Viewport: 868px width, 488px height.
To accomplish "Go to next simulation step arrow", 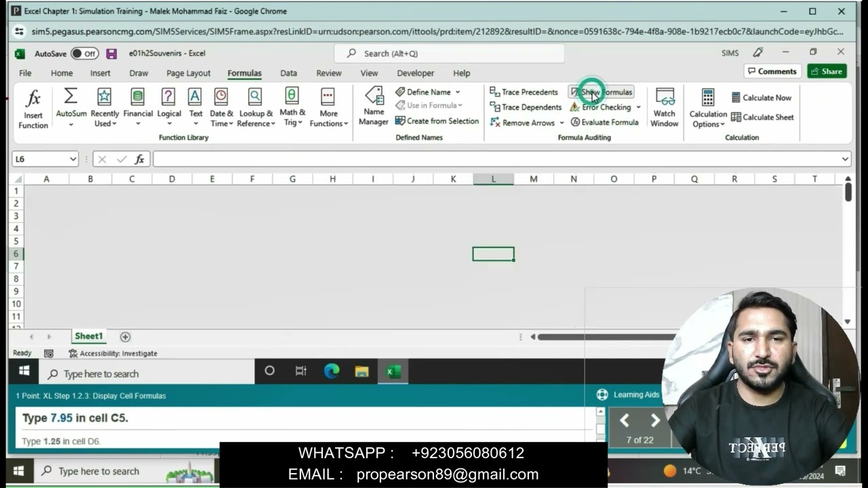I will coord(655,421).
